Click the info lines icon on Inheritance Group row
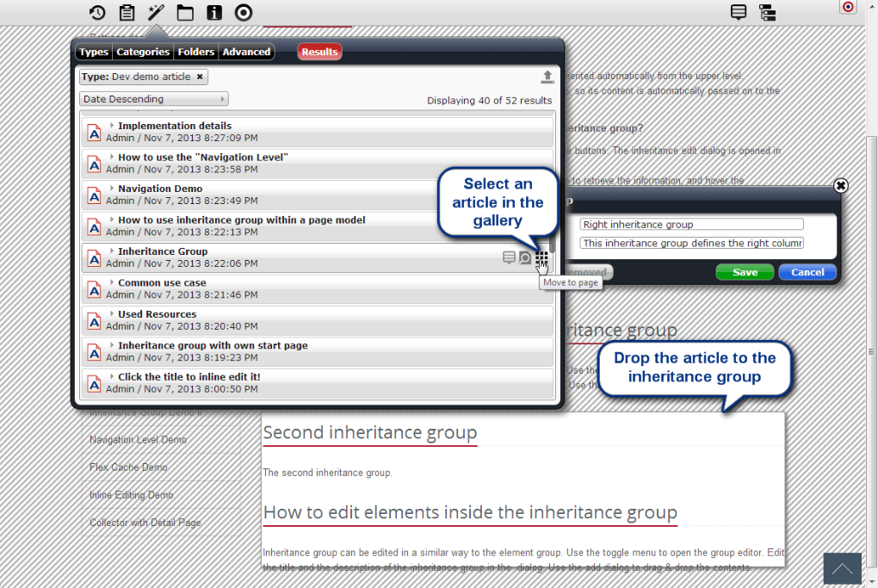878x588 pixels. pos(509,257)
